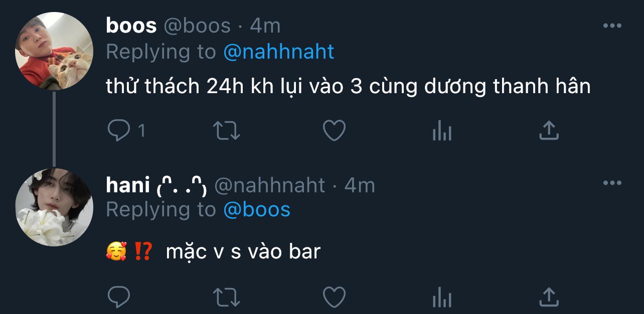Like hani's tweet with the heart icon
This screenshot has height=314, width=644.
tap(334, 297)
